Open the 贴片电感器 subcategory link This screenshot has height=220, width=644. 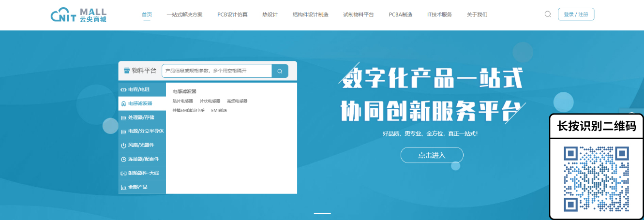(182, 101)
